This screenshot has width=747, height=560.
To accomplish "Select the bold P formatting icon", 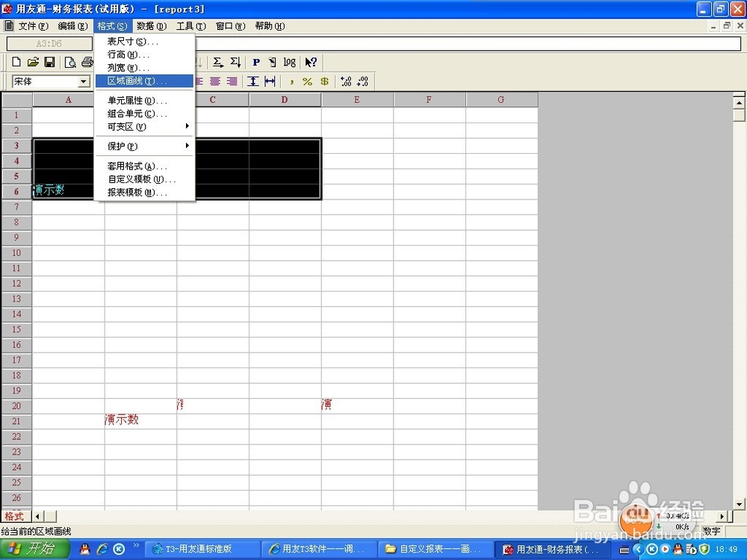I will pos(256,62).
